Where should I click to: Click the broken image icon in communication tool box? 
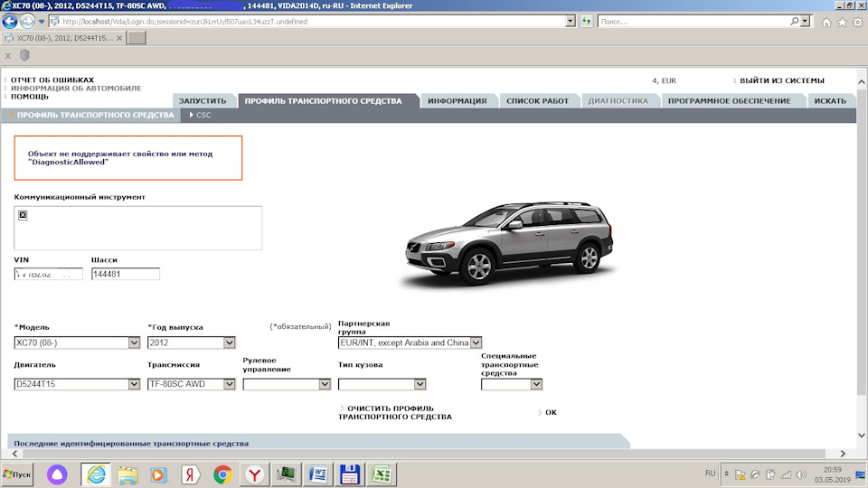pyautogui.click(x=23, y=215)
